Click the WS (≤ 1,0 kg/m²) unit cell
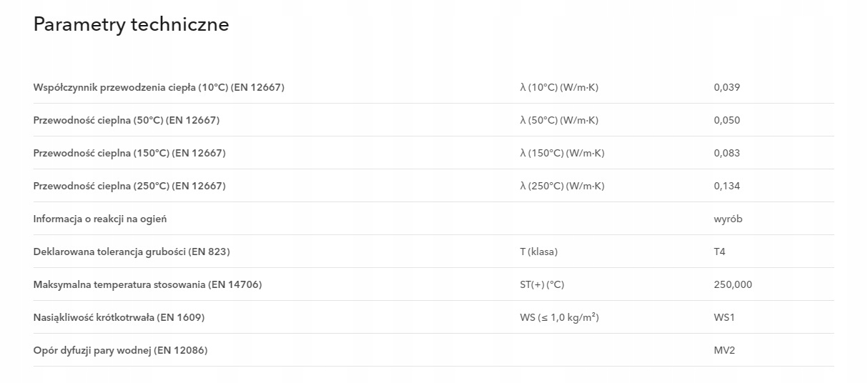The image size is (868, 383). 559,317
